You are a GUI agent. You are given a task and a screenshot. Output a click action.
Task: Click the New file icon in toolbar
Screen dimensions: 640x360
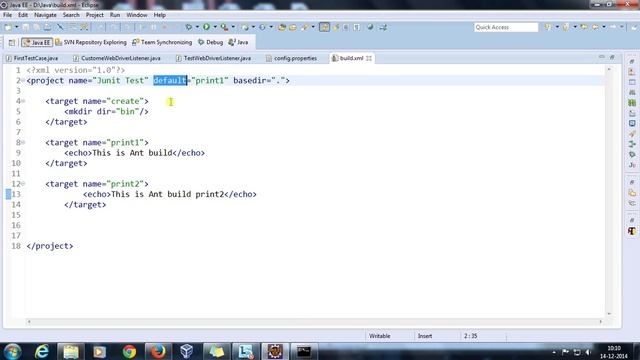point(8,27)
